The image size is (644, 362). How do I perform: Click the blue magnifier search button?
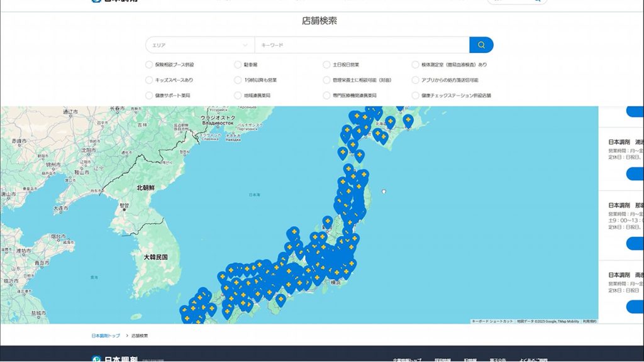pos(481,45)
